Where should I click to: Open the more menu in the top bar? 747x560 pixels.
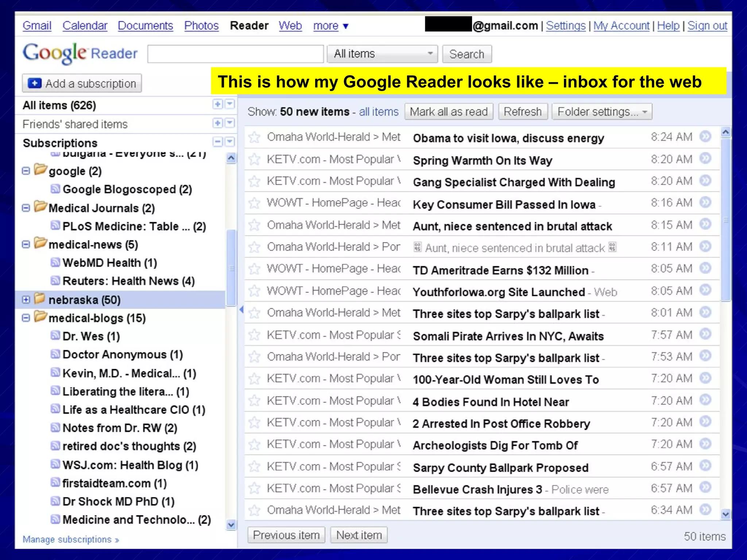pos(331,26)
